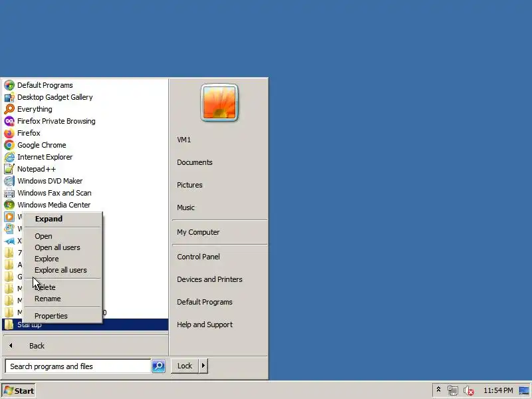Image resolution: width=532 pixels, height=399 pixels.
Task: Choose Open in the context menu
Action: point(43,236)
